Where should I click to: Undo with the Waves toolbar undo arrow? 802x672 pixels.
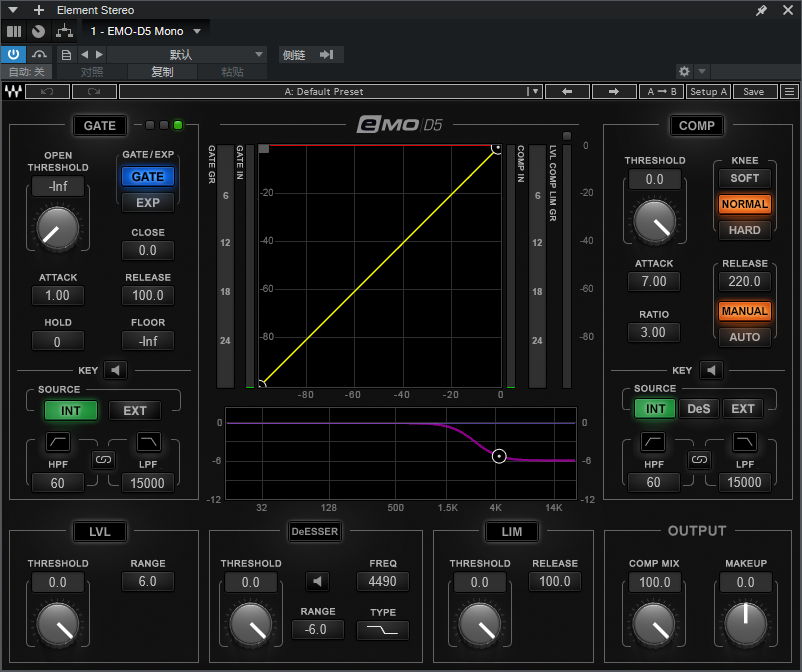click(47, 92)
